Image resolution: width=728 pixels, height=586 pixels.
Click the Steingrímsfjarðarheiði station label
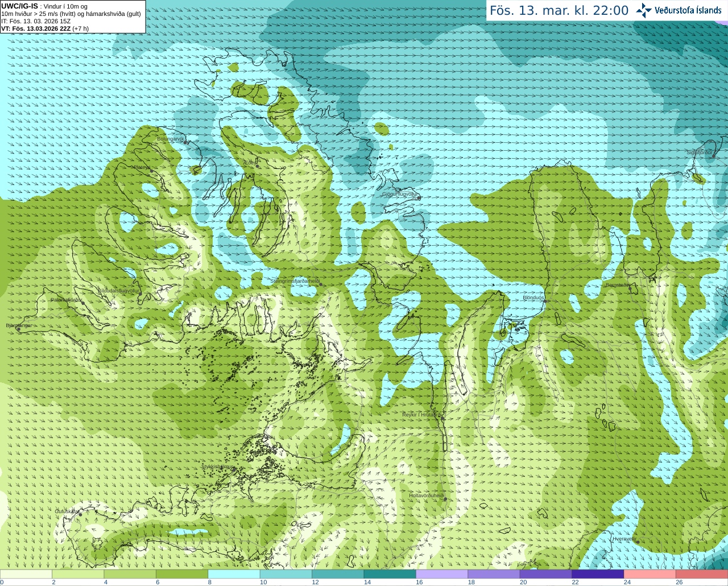pyautogui.click(x=295, y=281)
